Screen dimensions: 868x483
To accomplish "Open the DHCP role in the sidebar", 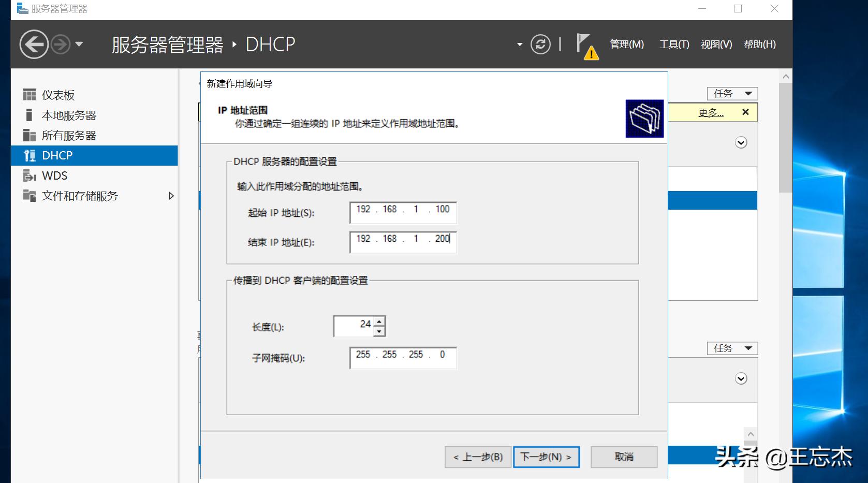I will point(57,155).
